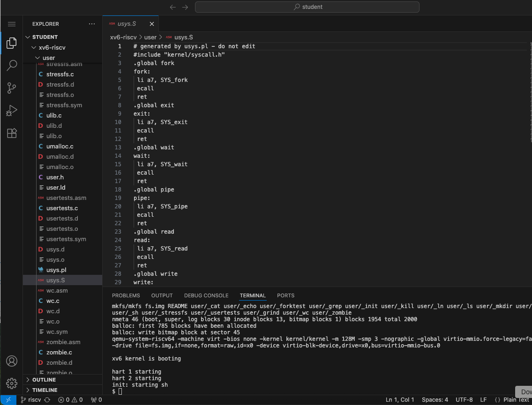The height and width of the screenshot is (405, 532).
Task: Open the Source Control view
Action: click(12, 88)
